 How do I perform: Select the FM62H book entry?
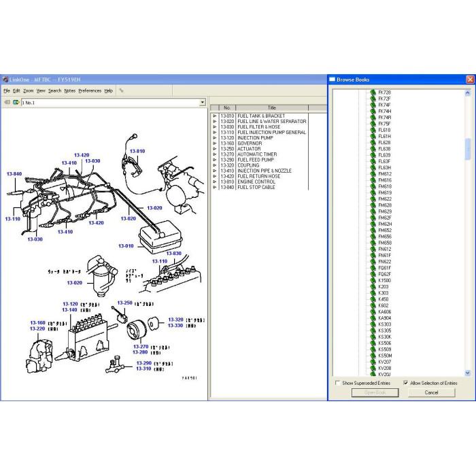pyautogui.click(x=385, y=224)
